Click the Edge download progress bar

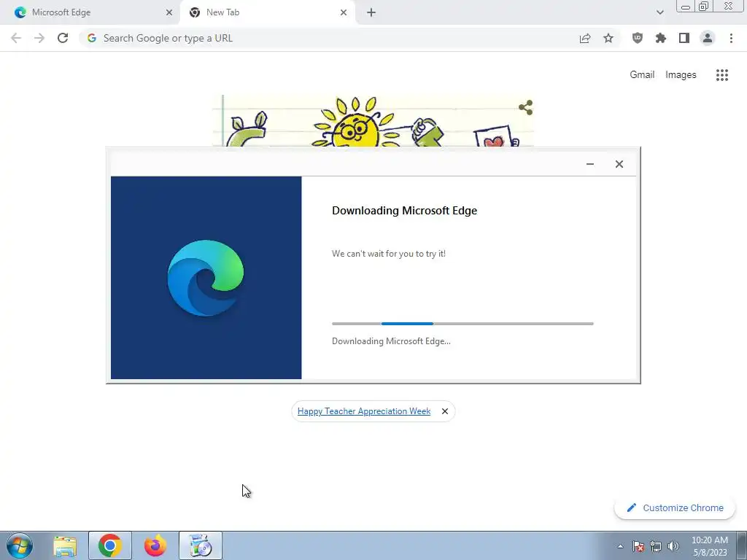pyautogui.click(x=462, y=323)
